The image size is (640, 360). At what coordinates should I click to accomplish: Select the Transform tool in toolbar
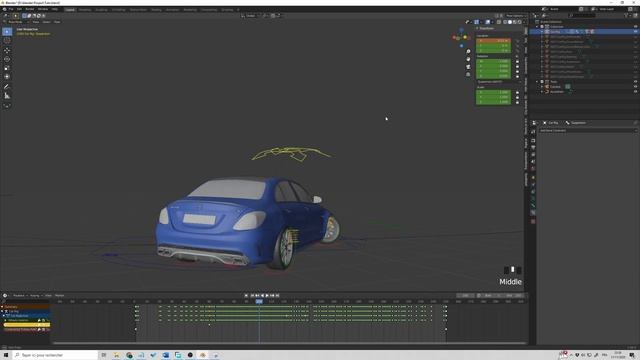[7, 76]
